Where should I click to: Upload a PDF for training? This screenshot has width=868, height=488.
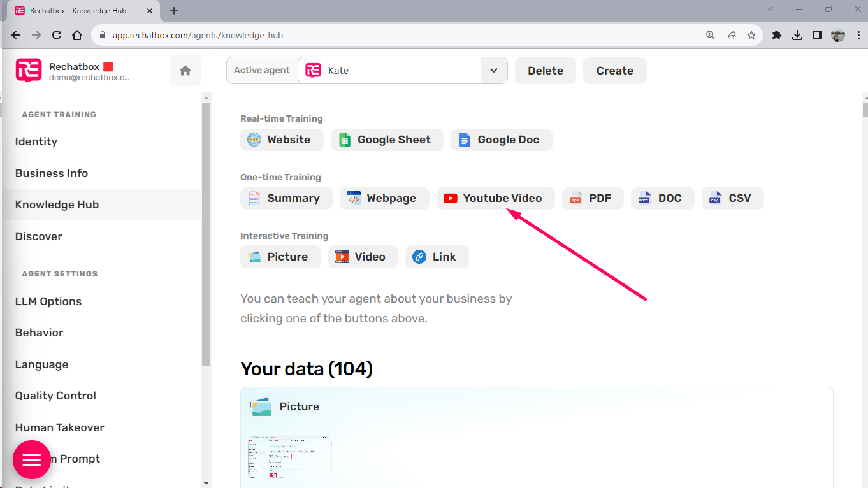593,198
